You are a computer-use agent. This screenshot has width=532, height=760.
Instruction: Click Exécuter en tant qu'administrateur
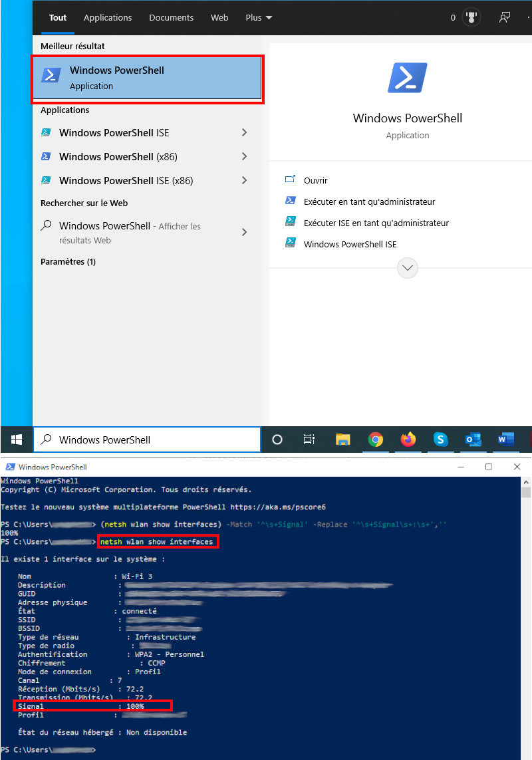pyautogui.click(x=370, y=201)
